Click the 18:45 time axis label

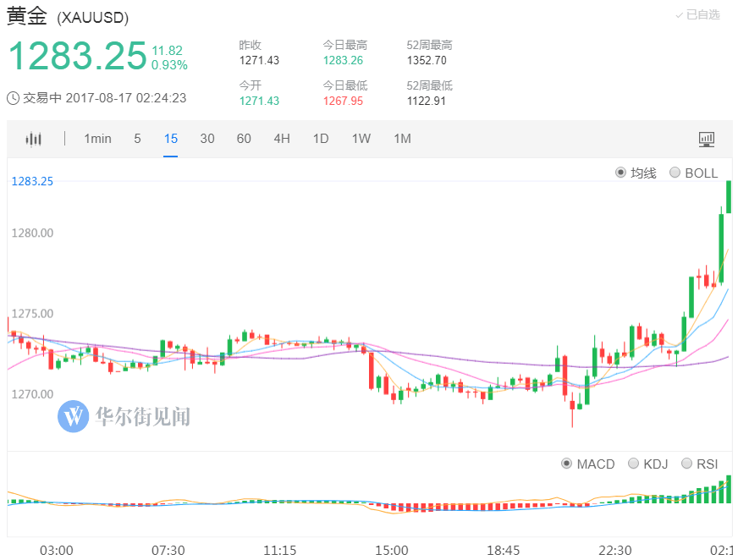503,550
